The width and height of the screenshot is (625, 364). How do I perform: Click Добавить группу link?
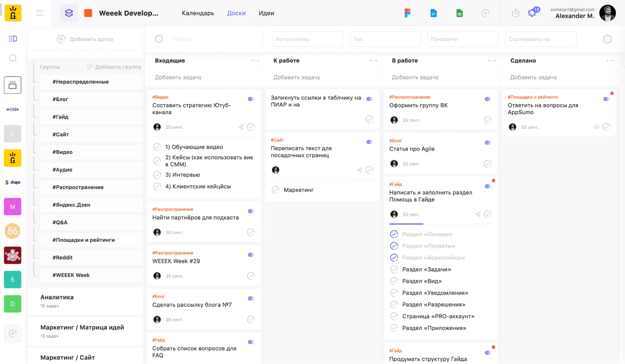point(114,67)
